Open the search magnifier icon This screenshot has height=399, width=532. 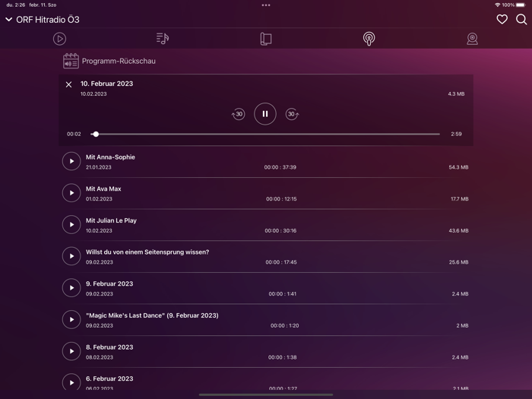[521, 19]
